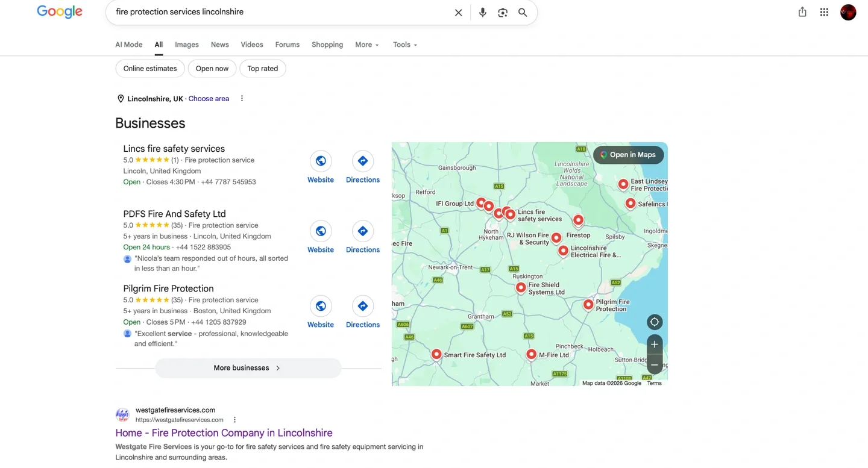This screenshot has height=468, width=868.
Task: Click the share icon at top right
Action: pyautogui.click(x=802, y=12)
